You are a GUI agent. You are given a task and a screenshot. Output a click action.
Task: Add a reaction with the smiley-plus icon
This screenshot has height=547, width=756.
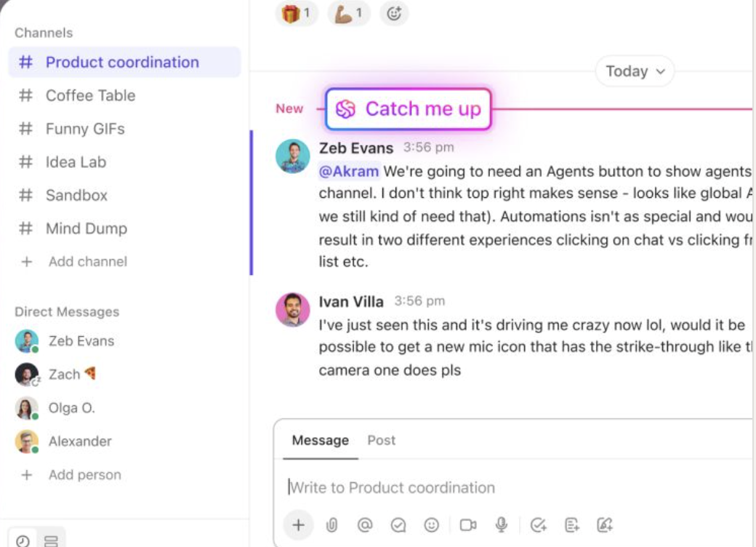[394, 13]
